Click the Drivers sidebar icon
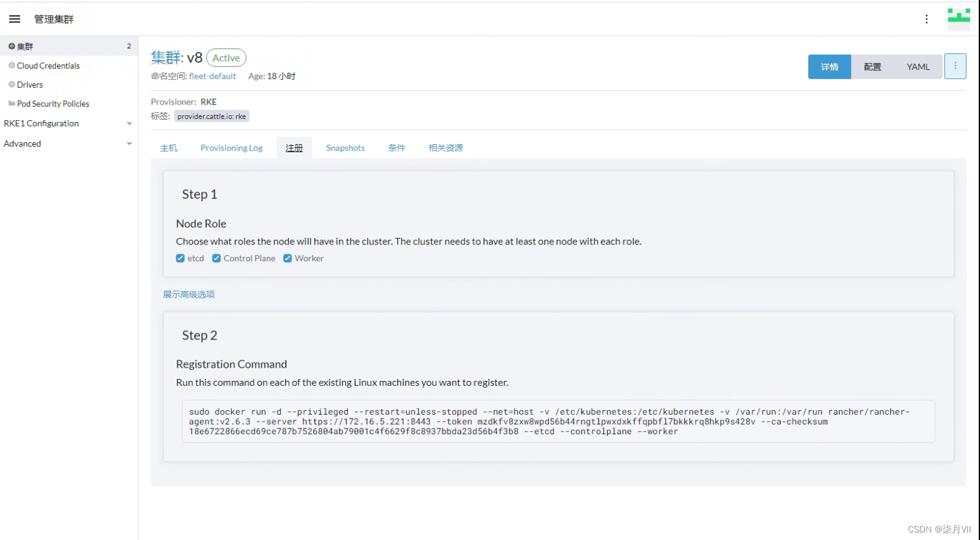The width and height of the screenshot is (980, 540). pyautogui.click(x=11, y=84)
